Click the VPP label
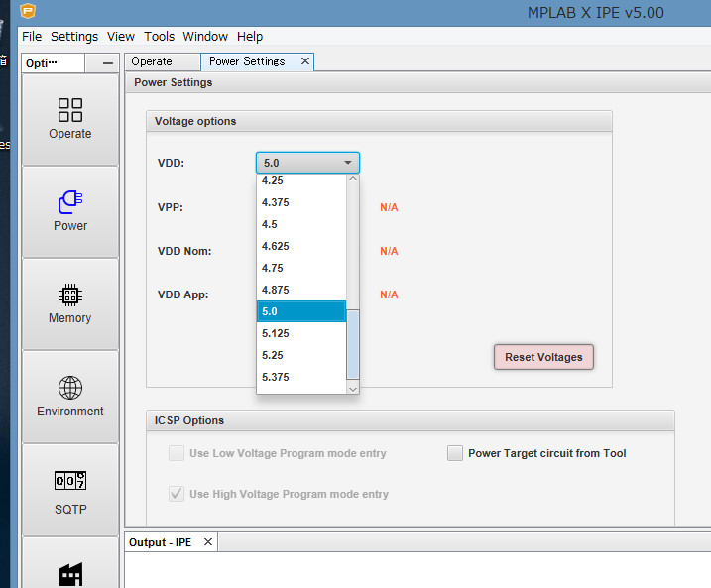This screenshot has height=588, width=711. point(171,207)
